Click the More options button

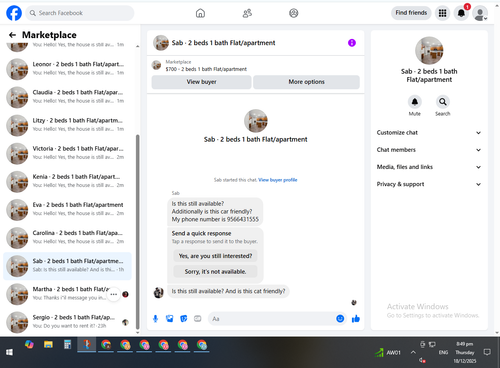pyautogui.click(x=306, y=82)
